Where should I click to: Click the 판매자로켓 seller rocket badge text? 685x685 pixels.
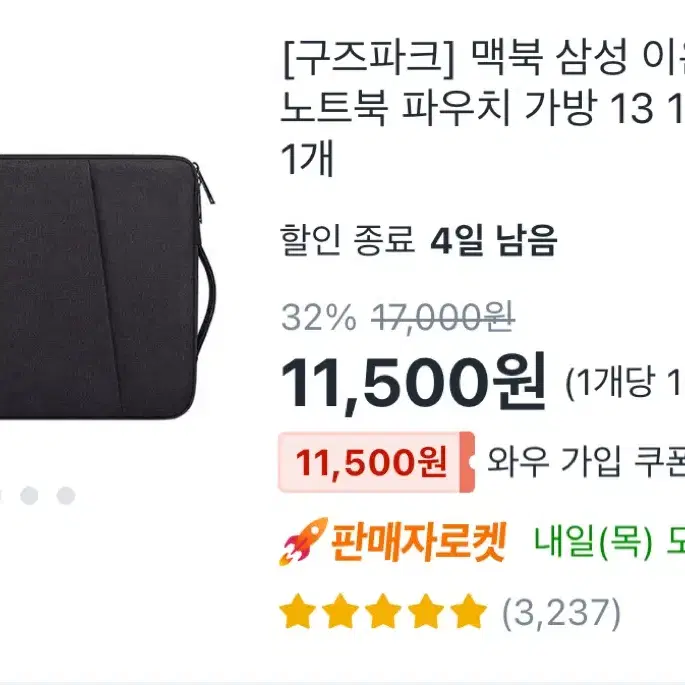click(x=418, y=543)
